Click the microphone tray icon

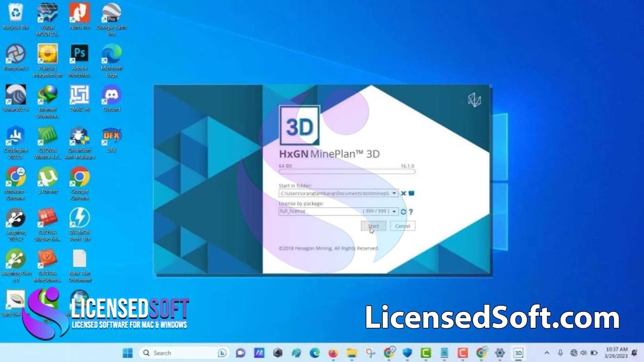click(560, 353)
